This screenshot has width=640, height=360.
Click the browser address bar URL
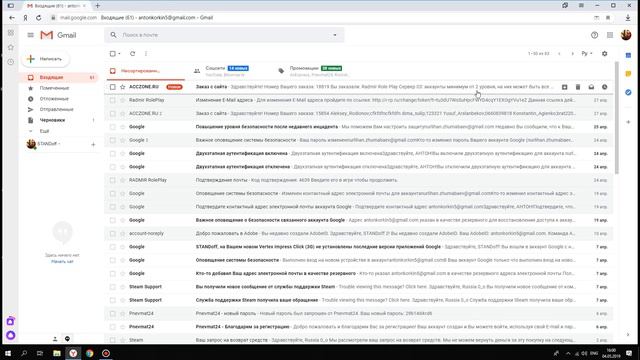coord(78,18)
